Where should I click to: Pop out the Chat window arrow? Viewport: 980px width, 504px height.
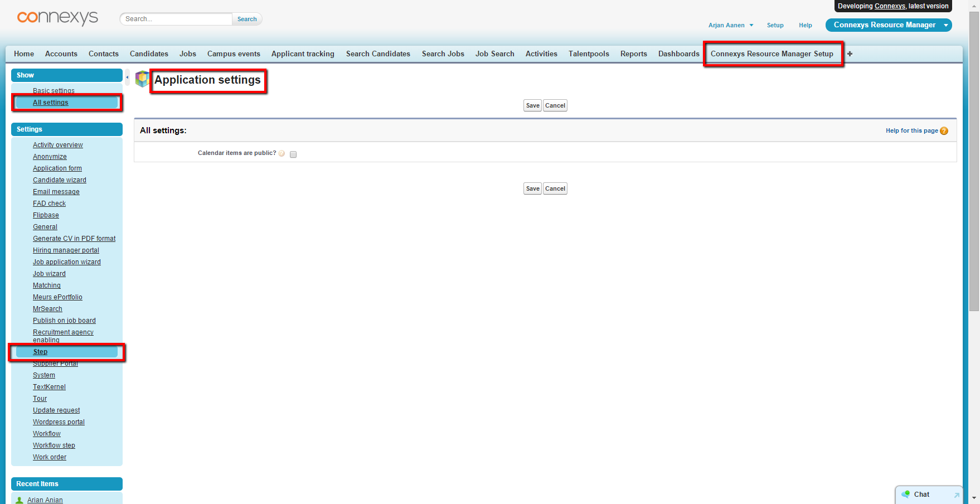pos(957,495)
